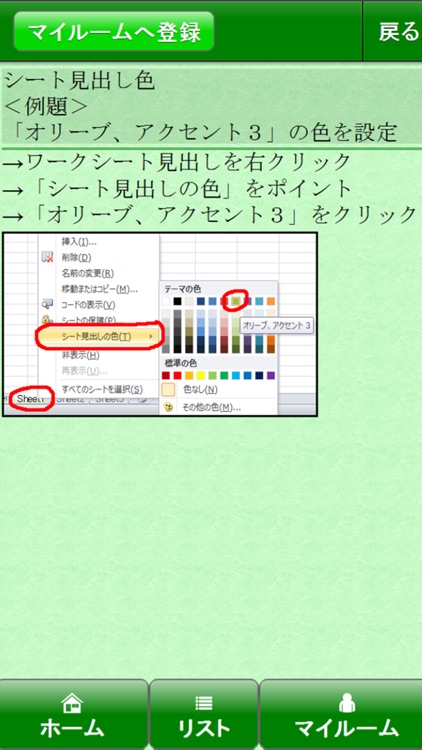This screenshot has width=422, height=750.
Task: Switch to the リスト tab
Action: point(204,714)
